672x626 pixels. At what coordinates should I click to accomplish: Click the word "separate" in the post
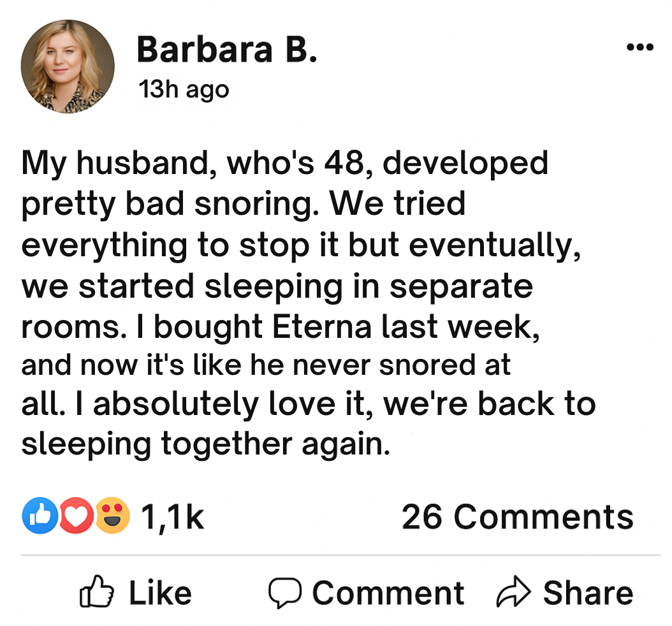[x=460, y=286]
